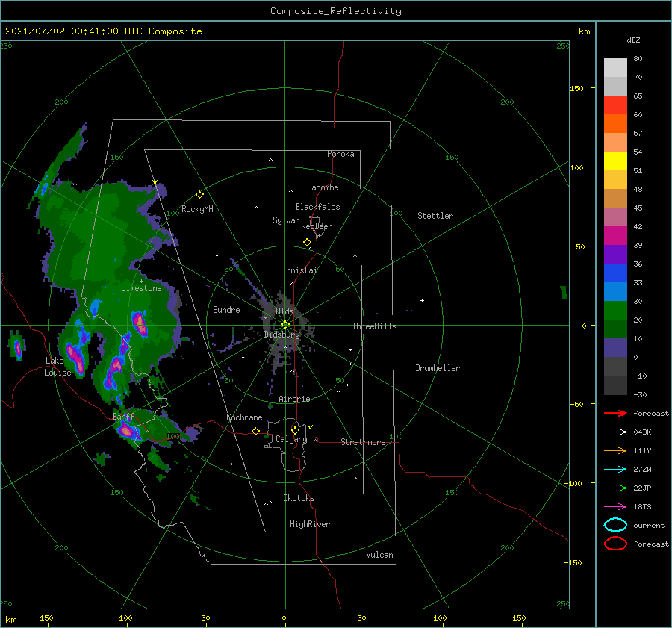Viewport: 672px width, 628px height.
Task: Click the magenta storm core near Limestone
Action: (x=140, y=323)
